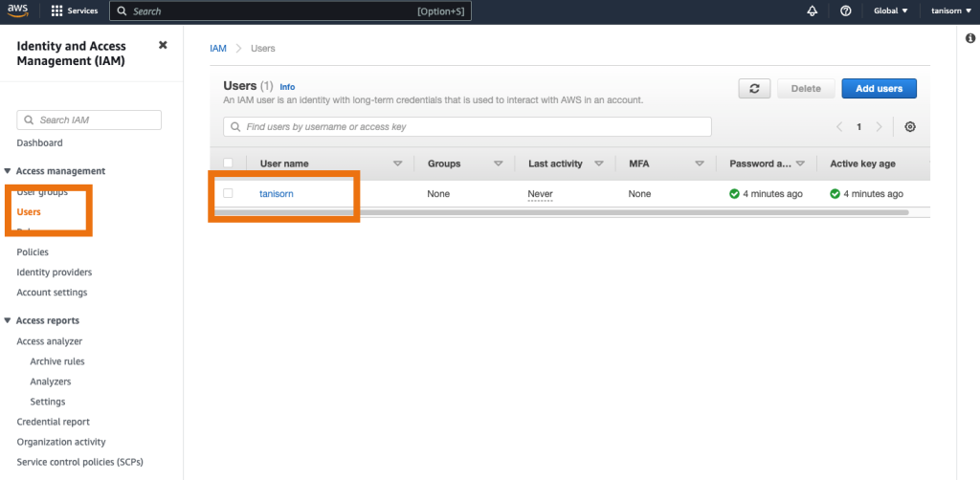Sort by Groups column arrow
980x480 pixels.
(498, 164)
